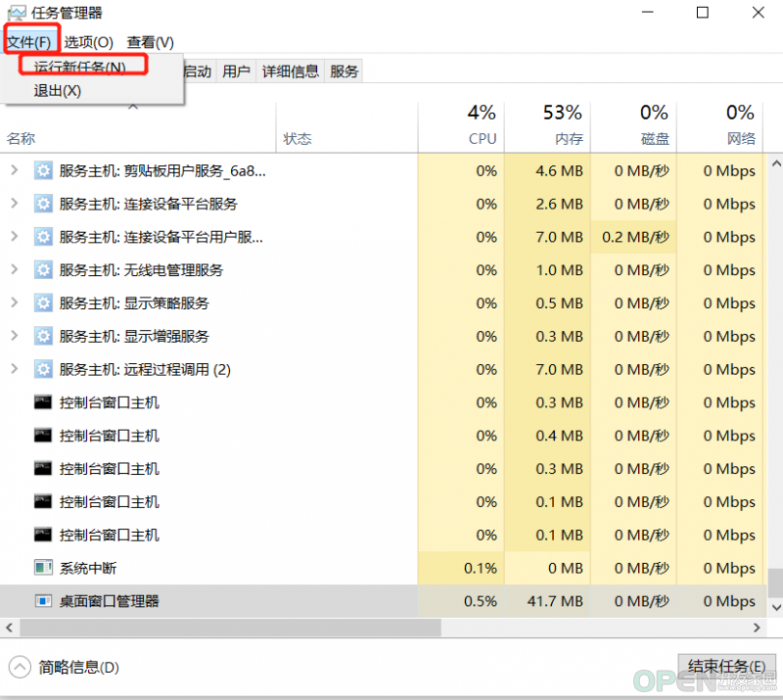Switch to the 详细信息 tab
This screenshot has width=783, height=700.
(x=290, y=71)
